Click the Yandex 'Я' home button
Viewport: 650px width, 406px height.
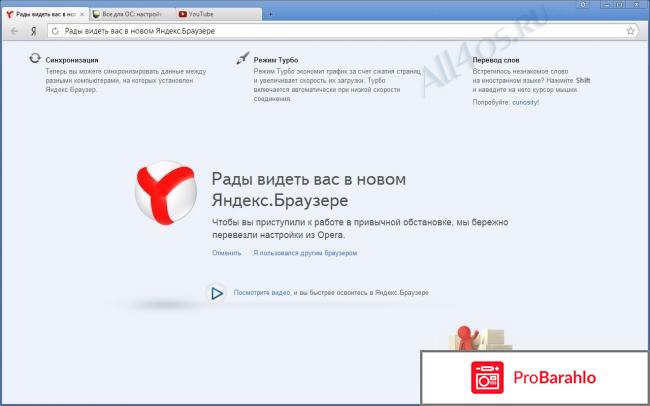pos(34,31)
